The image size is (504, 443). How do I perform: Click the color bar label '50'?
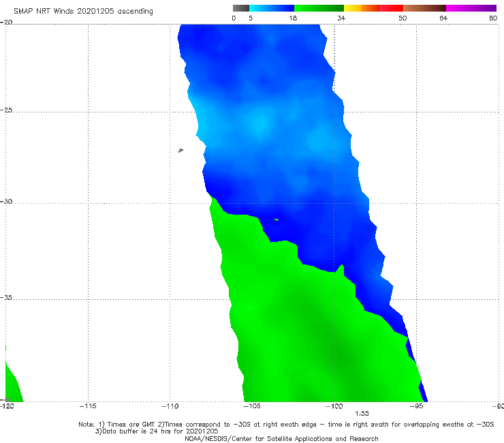click(403, 18)
